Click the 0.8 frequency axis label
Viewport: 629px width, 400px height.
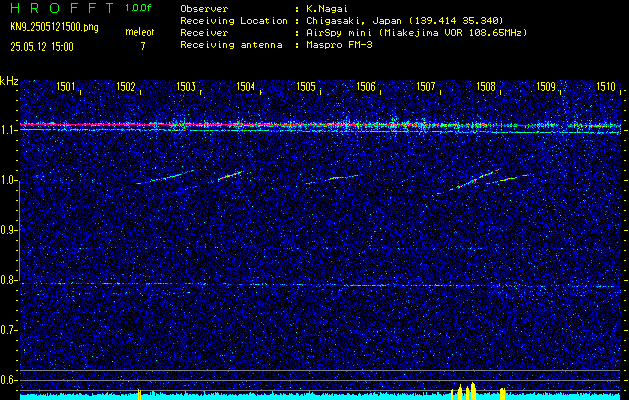coord(8,280)
